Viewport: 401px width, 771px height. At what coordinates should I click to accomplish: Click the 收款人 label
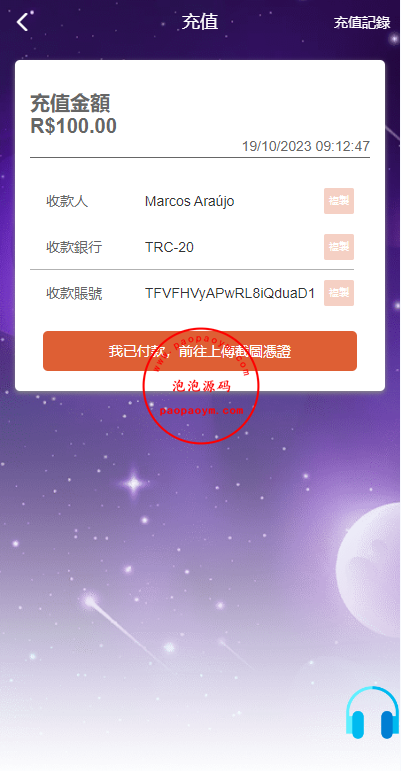(x=67, y=201)
